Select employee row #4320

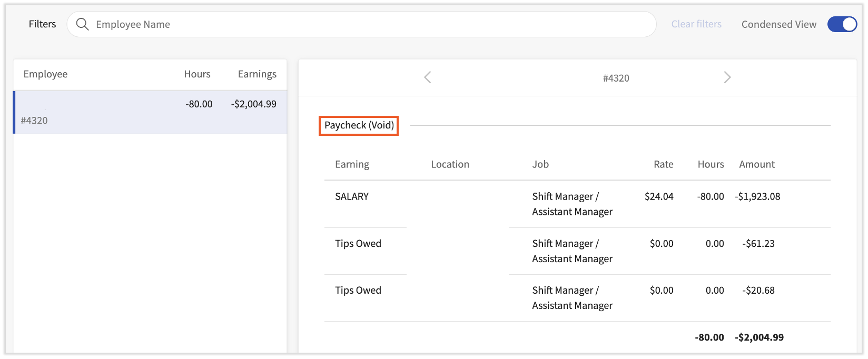click(x=150, y=112)
